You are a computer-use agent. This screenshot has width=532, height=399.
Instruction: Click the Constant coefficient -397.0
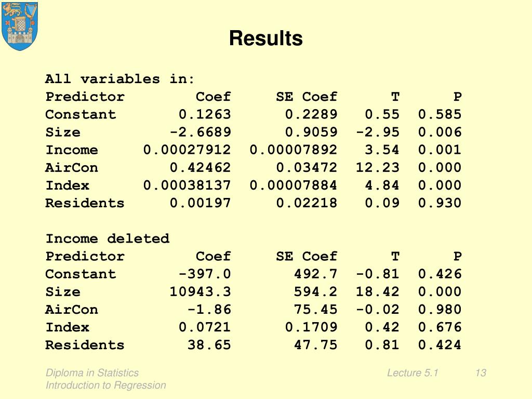point(205,274)
